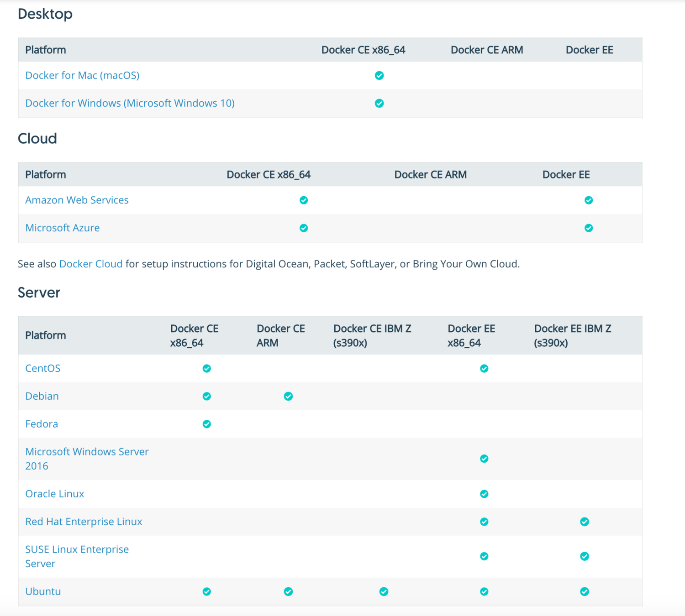Open Docker for Windows (Microsoft Windows 10) link
Viewport: 685px width, 616px height.
130,103
